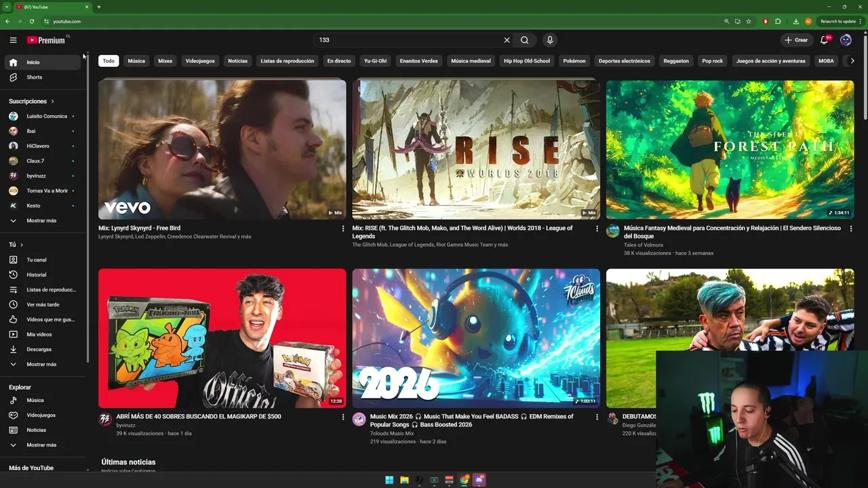Show more filter chips with right arrow
868x488 pixels.
point(852,61)
